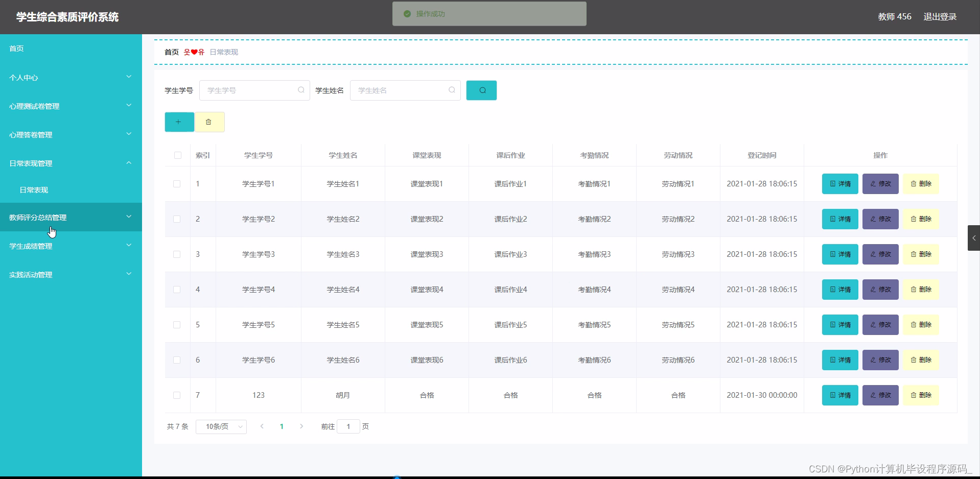This screenshot has width=980, height=479.
Task: Click the teal search magnifier button
Action: pyautogui.click(x=481, y=90)
